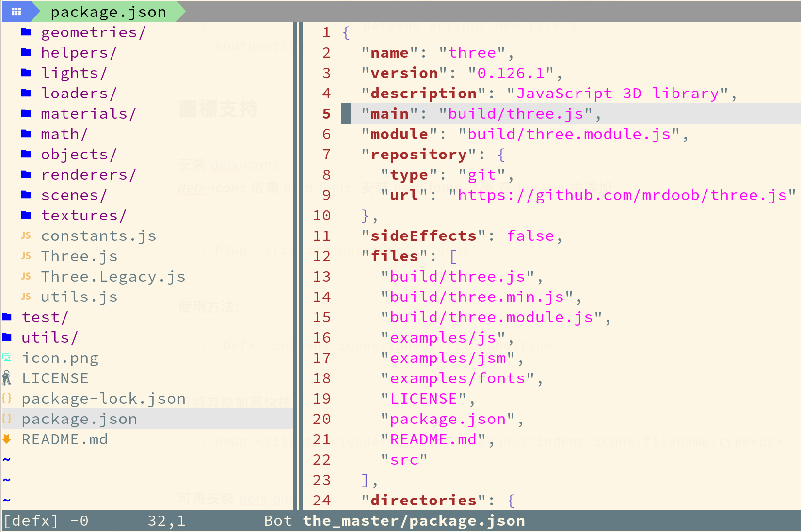
Task: Expand the materials/ directory
Action: (88, 114)
